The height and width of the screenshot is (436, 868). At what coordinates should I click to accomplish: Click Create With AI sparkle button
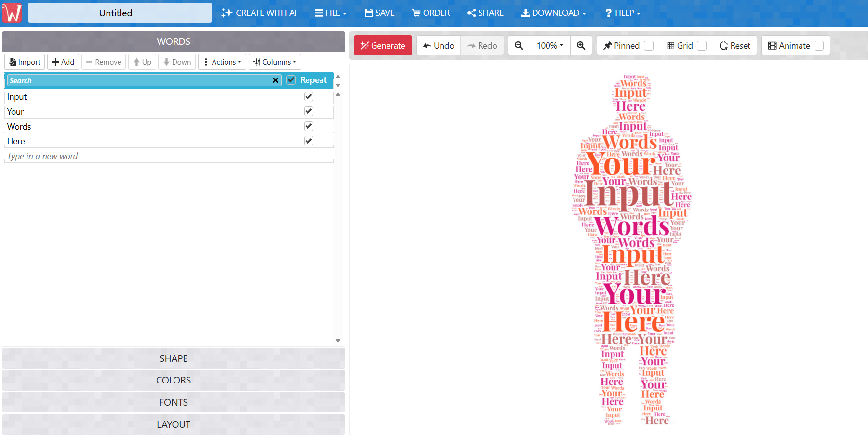(x=259, y=13)
